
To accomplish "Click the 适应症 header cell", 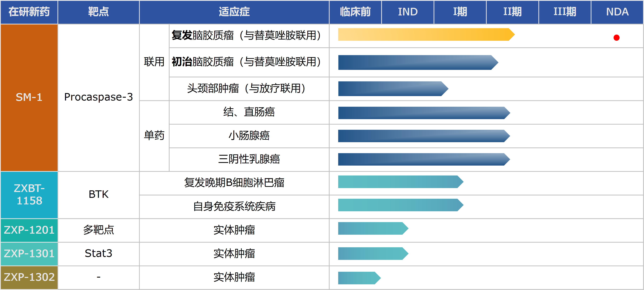I will pos(234,12).
